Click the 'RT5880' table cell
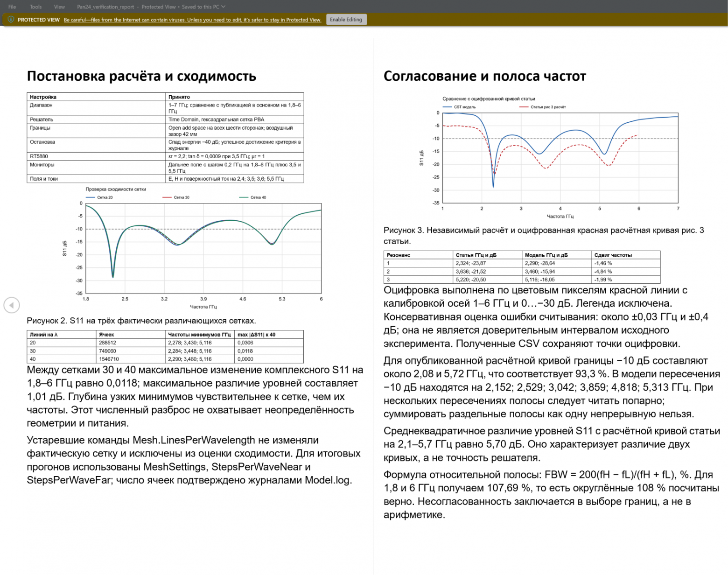The image size is (728, 575). 96,156
